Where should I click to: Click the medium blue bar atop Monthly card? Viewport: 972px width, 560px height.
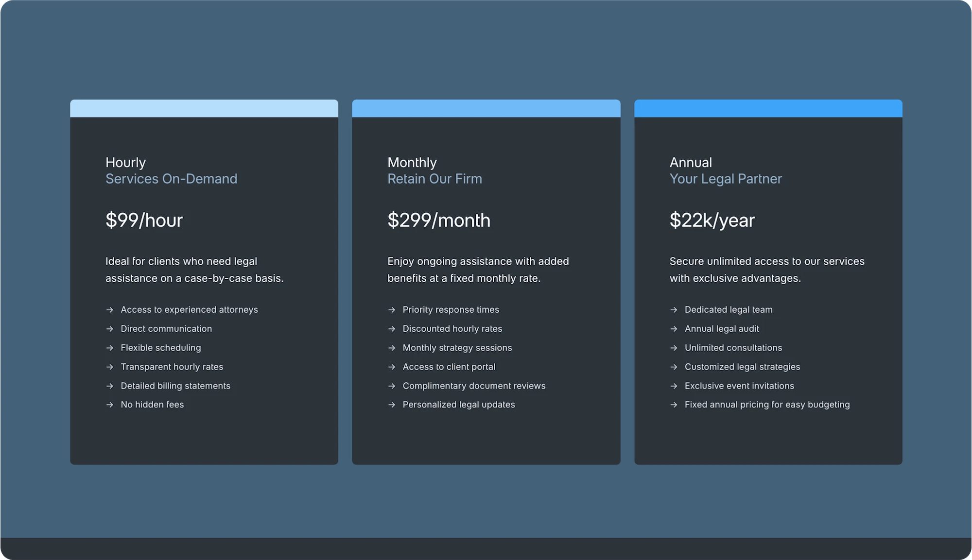tap(486, 108)
